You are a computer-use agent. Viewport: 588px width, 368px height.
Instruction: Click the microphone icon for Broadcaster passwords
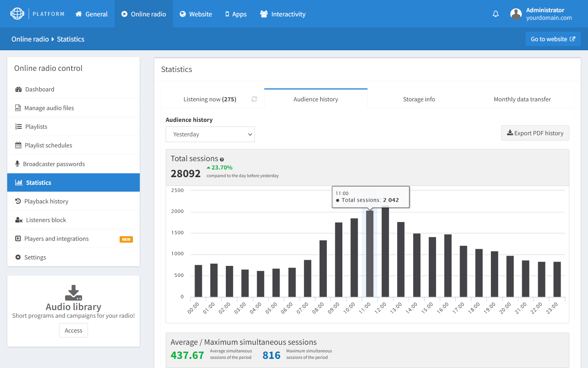pyautogui.click(x=17, y=163)
